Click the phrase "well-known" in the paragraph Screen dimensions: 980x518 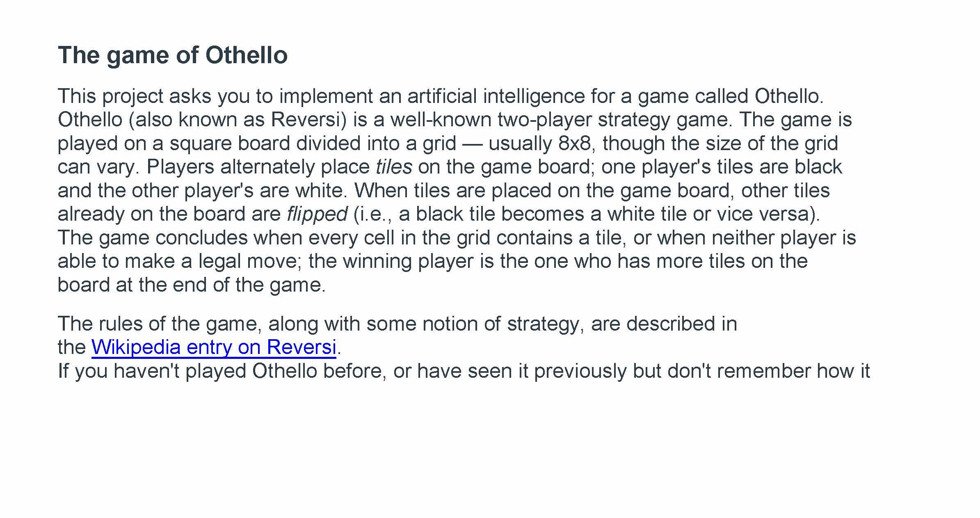441,120
